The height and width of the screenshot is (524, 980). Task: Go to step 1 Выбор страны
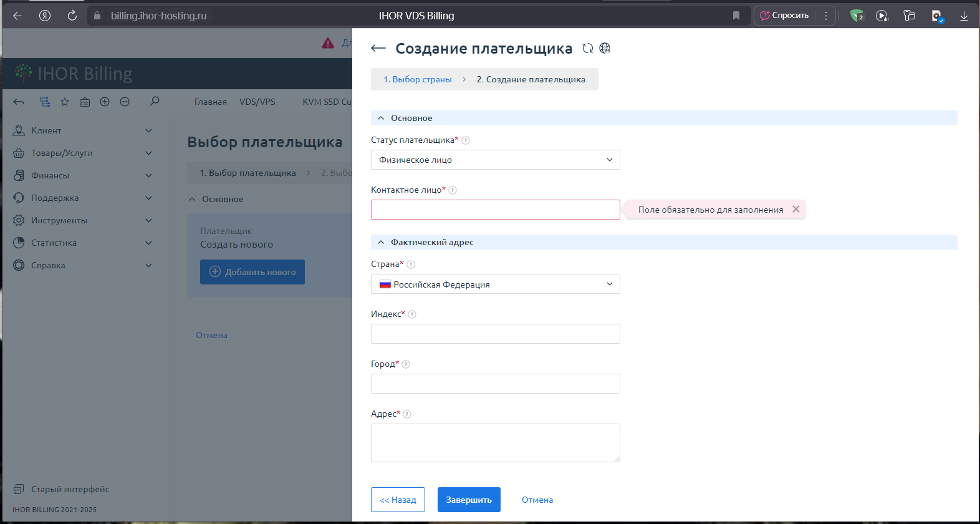pos(418,79)
